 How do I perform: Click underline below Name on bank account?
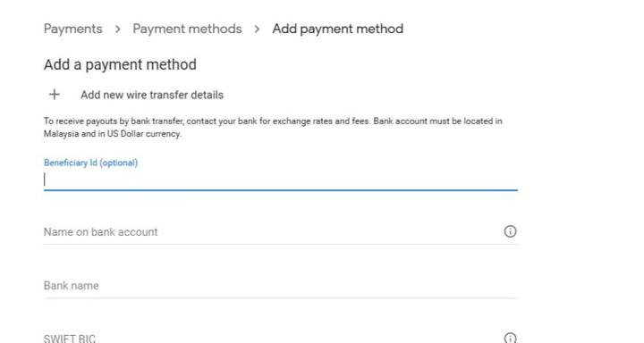coord(281,244)
